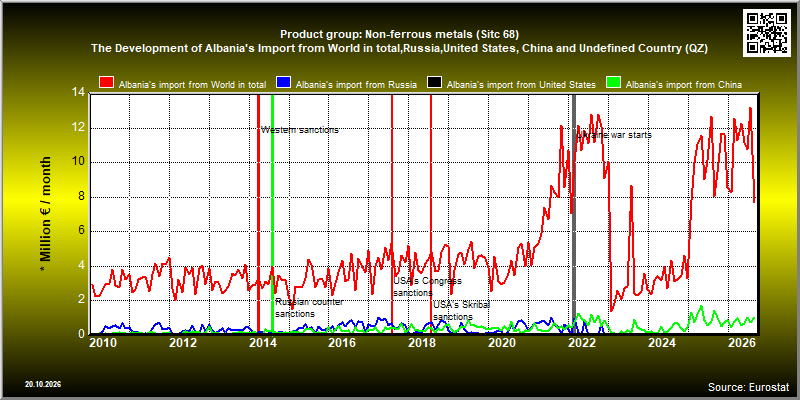Image resolution: width=800 pixels, height=400 pixels.
Task: Click the date stamp 20.10.2026
Action: coord(43,384)
